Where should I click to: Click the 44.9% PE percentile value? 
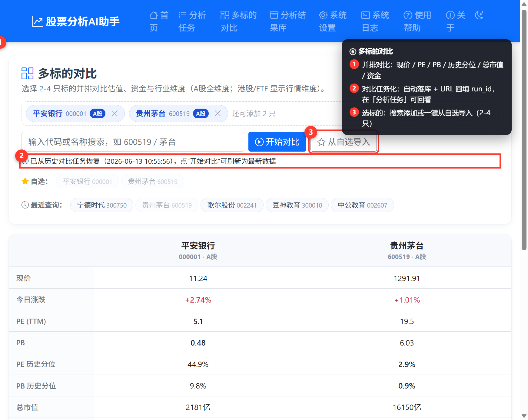198,364
